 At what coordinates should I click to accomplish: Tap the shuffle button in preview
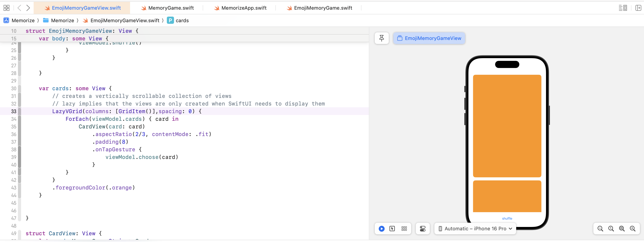click(x=507, y=218)
